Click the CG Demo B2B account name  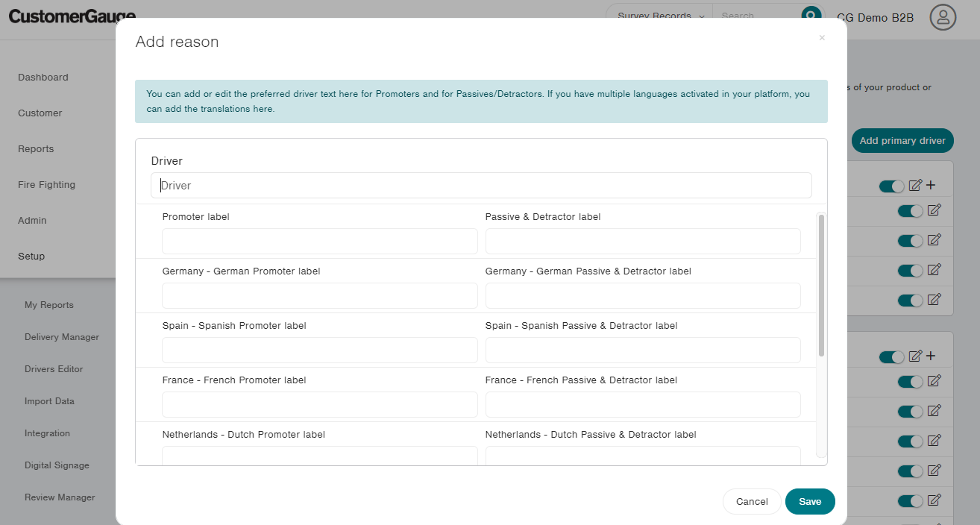pyautogui.click(x=875, y=18)
